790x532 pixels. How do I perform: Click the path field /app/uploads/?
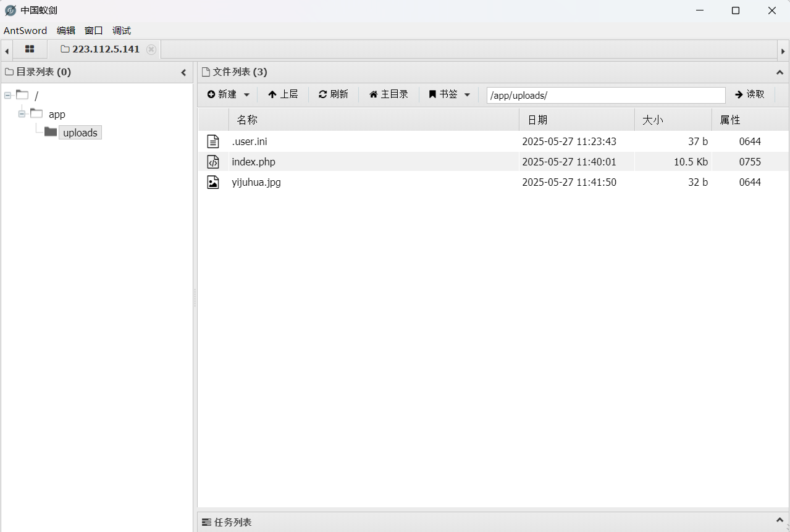[606, 95]
